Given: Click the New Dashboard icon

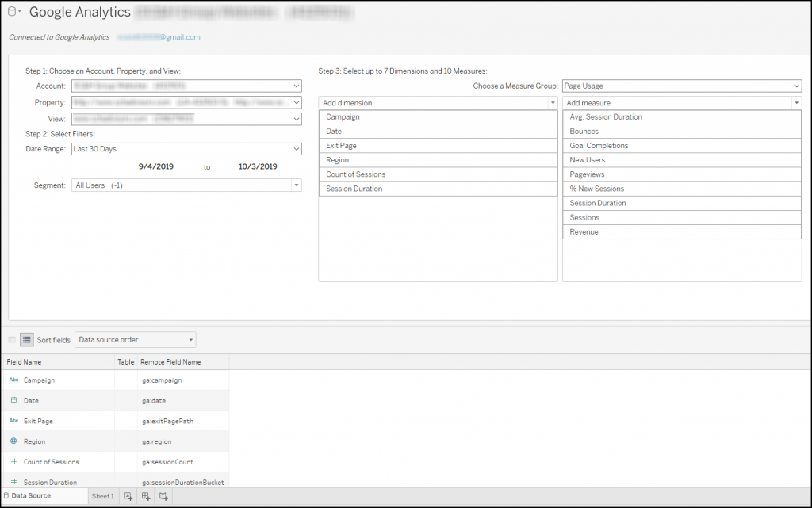Looking at the screenshot, I should 146,497.
